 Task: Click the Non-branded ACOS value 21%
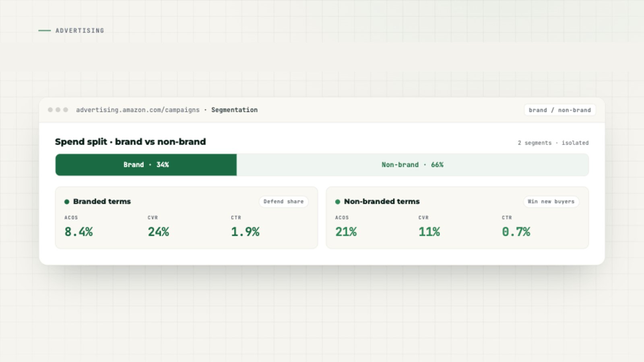(346, 232)
